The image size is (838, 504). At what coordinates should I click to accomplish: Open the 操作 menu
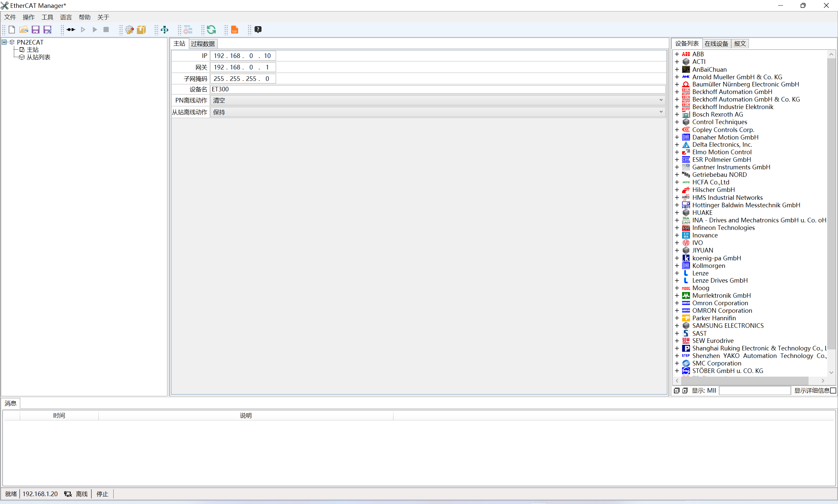click(x=28, y=17)
